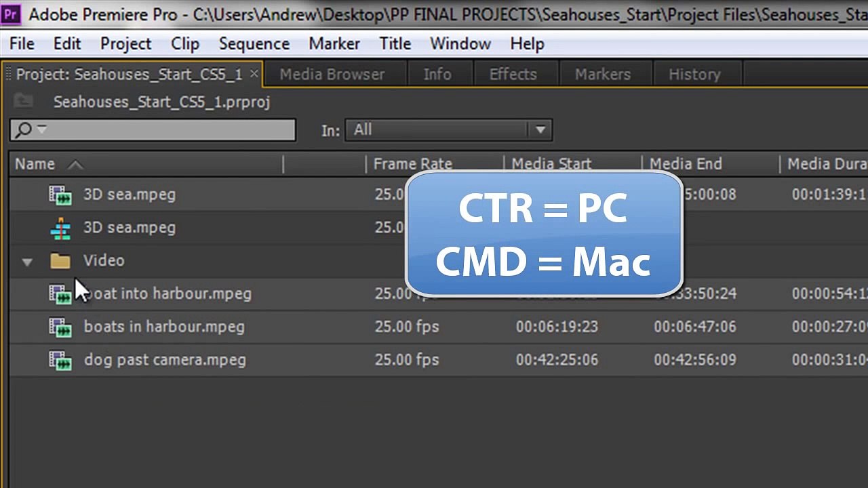The height and width of the screenshot is (488, 868).
Task: Select boat into harbour.mpeg clip name
Action: click(167, 293)
